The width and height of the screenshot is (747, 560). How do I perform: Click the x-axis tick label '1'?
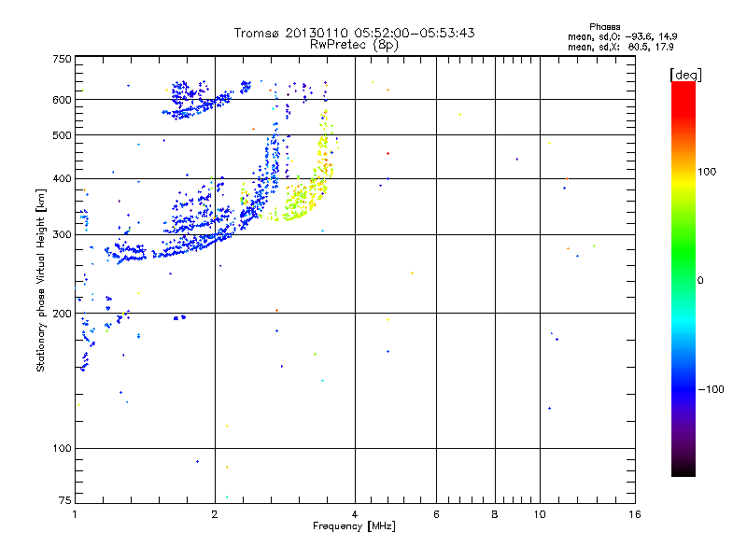point(75,514)
